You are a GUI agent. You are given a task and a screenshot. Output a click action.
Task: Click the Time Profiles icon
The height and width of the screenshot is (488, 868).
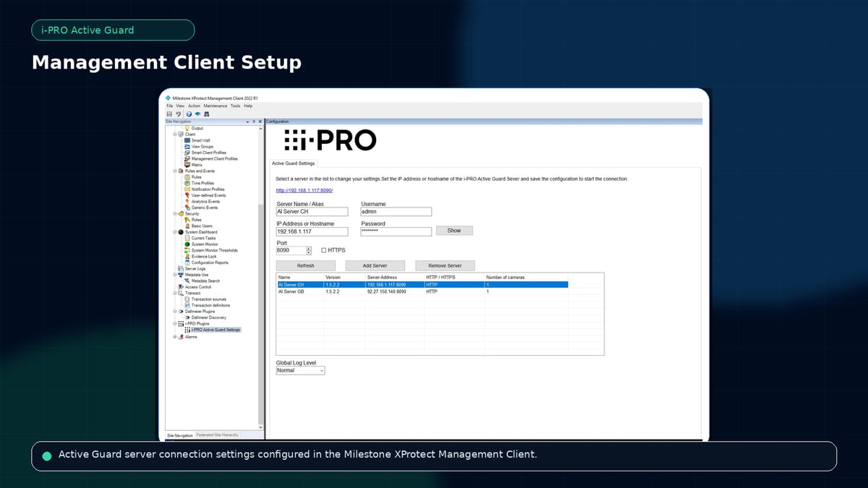click(x=187, y=183)
